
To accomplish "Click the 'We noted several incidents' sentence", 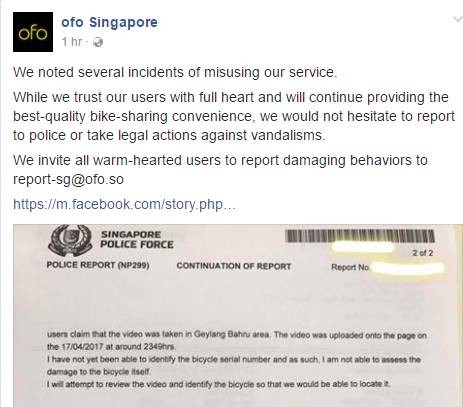I will click(175, 72).
